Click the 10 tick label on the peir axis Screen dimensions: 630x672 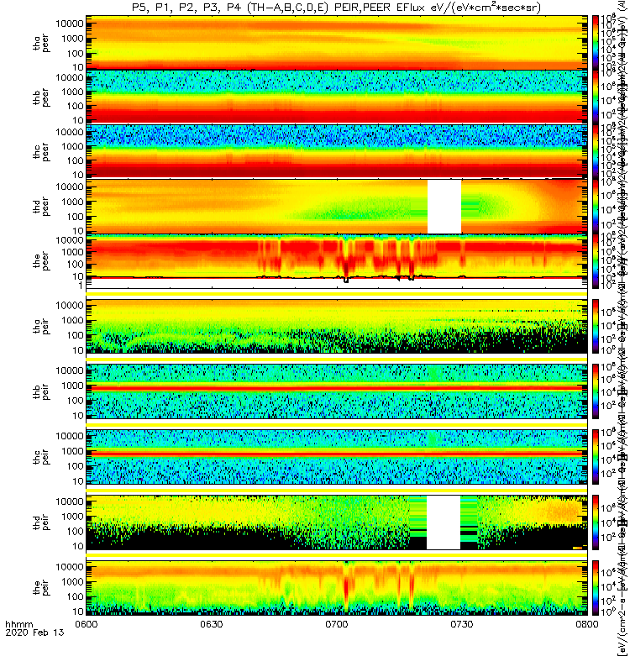78,612
